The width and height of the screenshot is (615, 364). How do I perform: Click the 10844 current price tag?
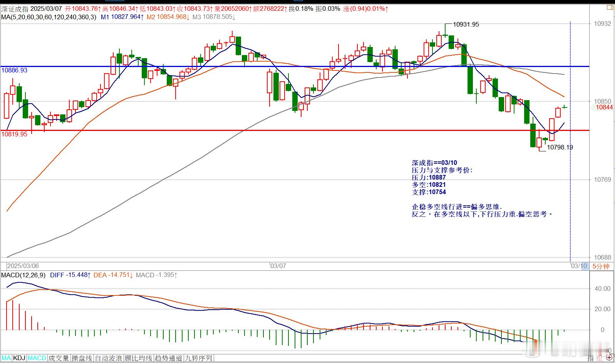click(604, 107)
